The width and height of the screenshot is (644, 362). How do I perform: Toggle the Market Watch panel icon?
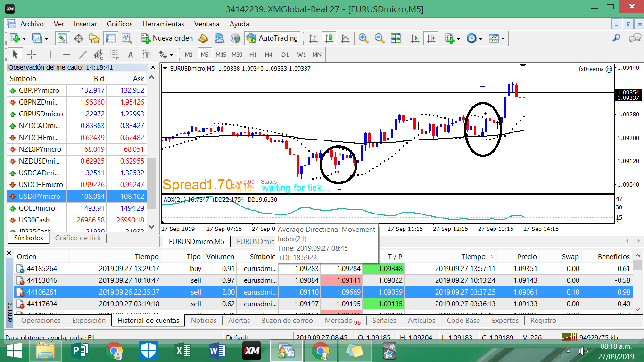pyautogui.click(x=62, y=38)
